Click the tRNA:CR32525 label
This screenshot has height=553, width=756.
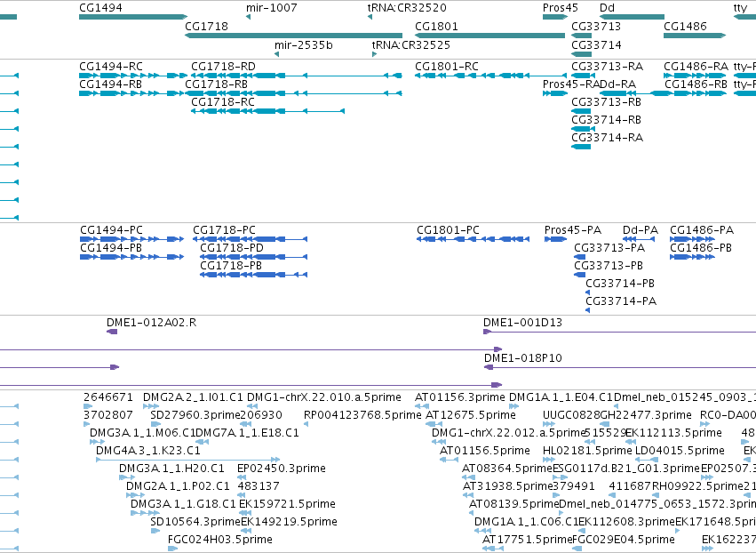tap(410, 44)
